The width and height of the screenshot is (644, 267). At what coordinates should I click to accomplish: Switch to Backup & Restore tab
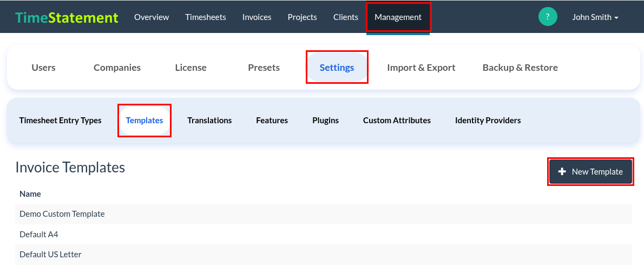pos(520,68)
